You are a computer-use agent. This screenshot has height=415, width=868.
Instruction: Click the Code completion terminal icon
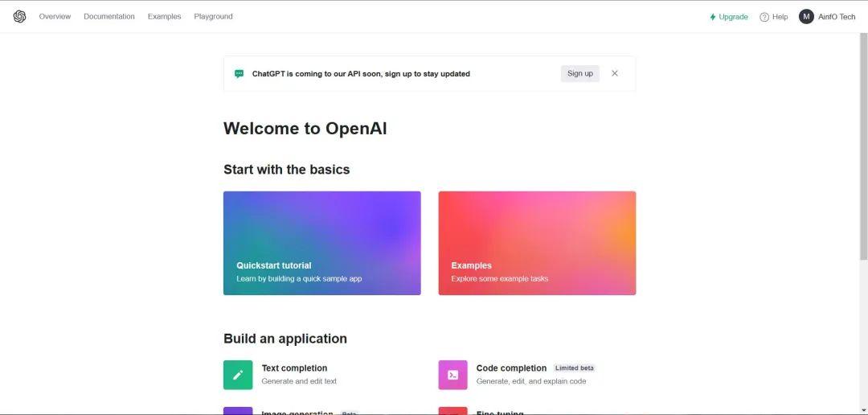pyautogui.click(x=452, y=375)
